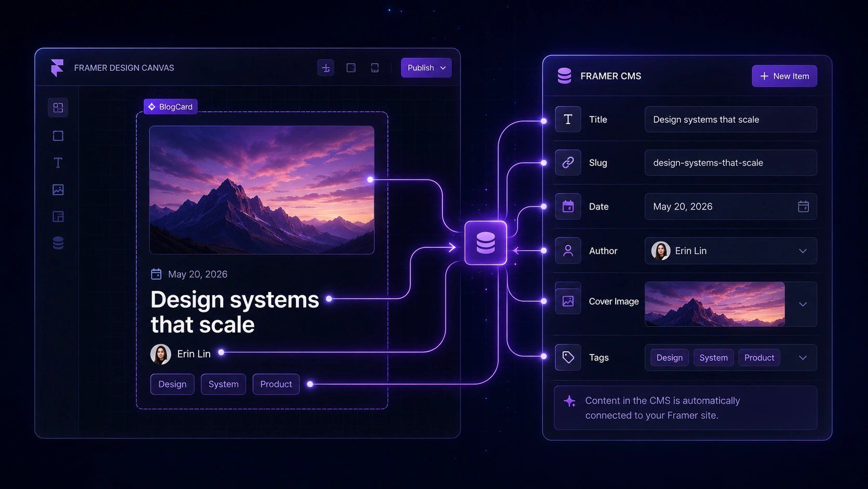Expand the Tags dropdown chevron
This screenshot has height=489, width=868.
click(803, 358)
